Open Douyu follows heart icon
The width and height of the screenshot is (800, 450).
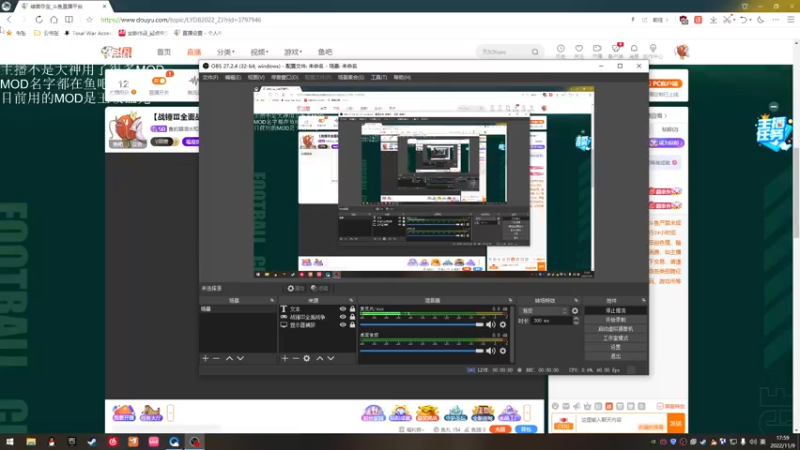(x=579, y=48)
